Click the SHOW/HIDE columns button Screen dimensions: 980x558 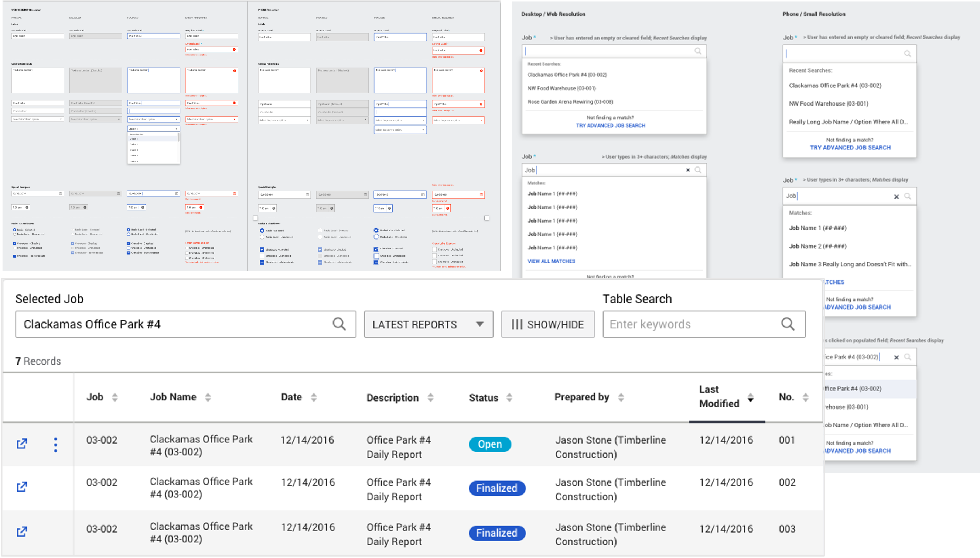click(x=548, y=324)
